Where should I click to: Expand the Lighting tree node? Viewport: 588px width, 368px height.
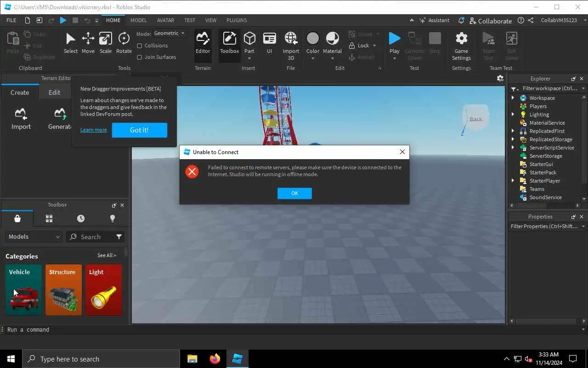[513, 115]
